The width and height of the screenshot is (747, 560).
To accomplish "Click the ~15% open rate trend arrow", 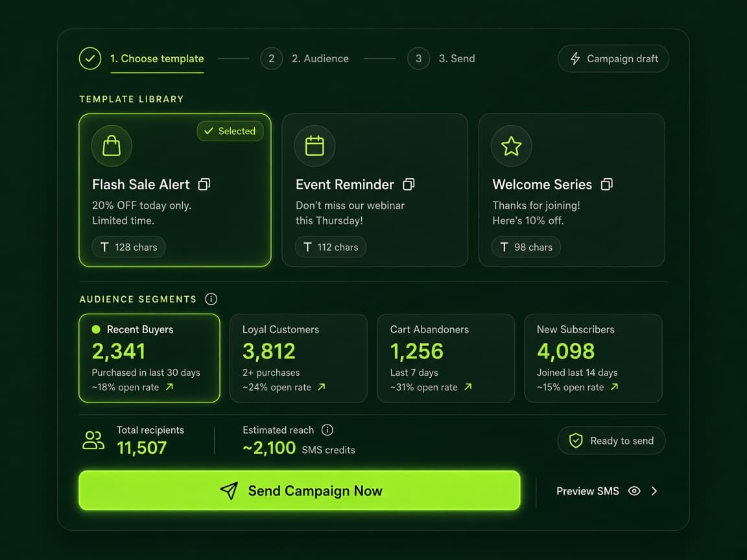I will pos(615,387).
